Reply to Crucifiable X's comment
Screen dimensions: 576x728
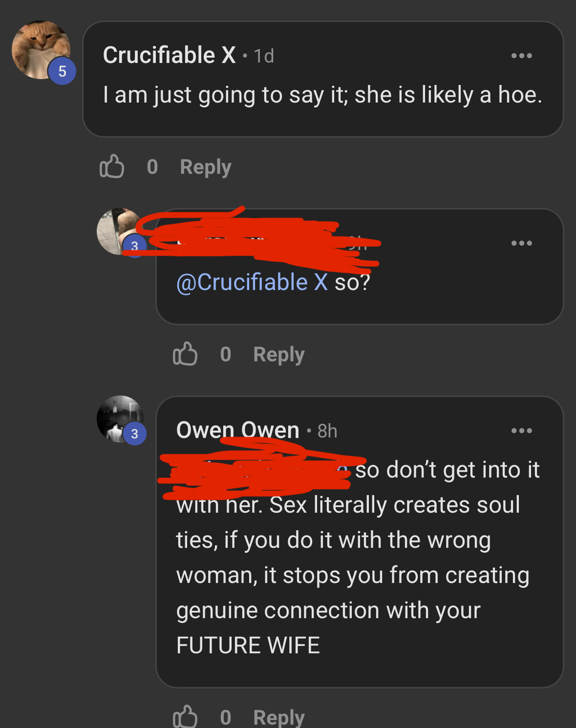coord(206,167)
